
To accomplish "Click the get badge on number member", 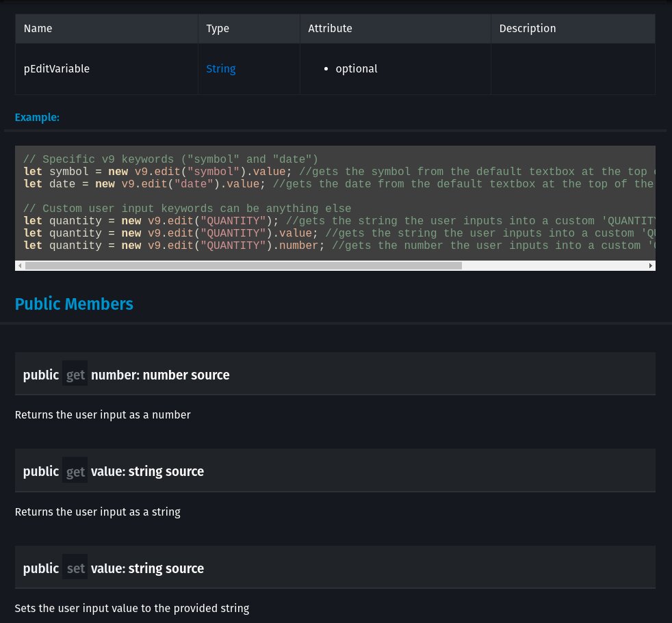I will click(x=75, y=375).
